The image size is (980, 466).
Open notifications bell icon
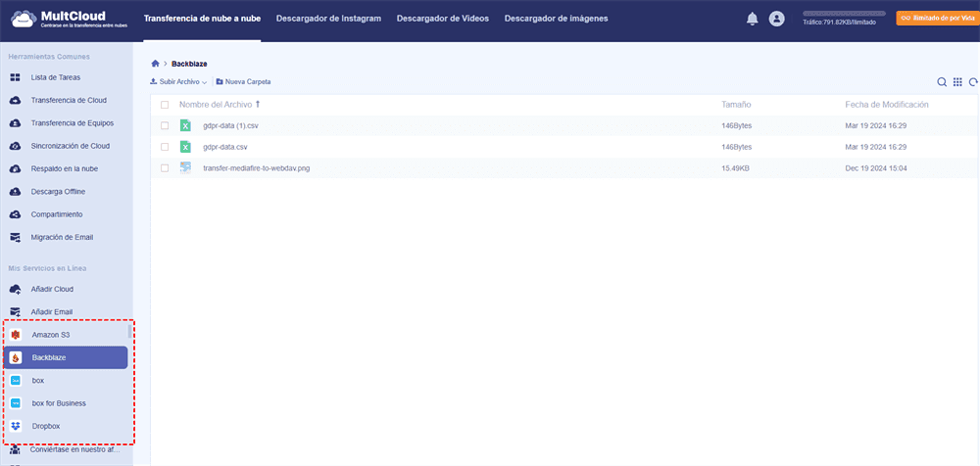pyautogui.click(x=753, y=20)
